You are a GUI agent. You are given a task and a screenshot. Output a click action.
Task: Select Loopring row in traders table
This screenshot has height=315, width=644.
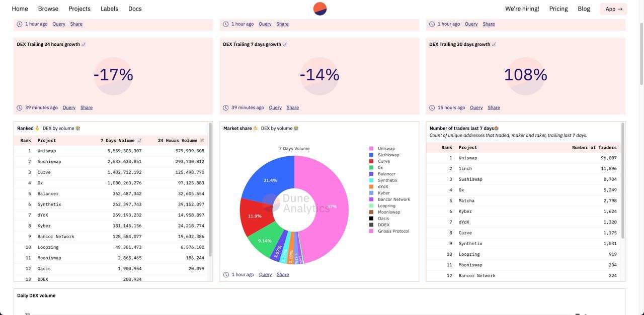coord(523,255)
